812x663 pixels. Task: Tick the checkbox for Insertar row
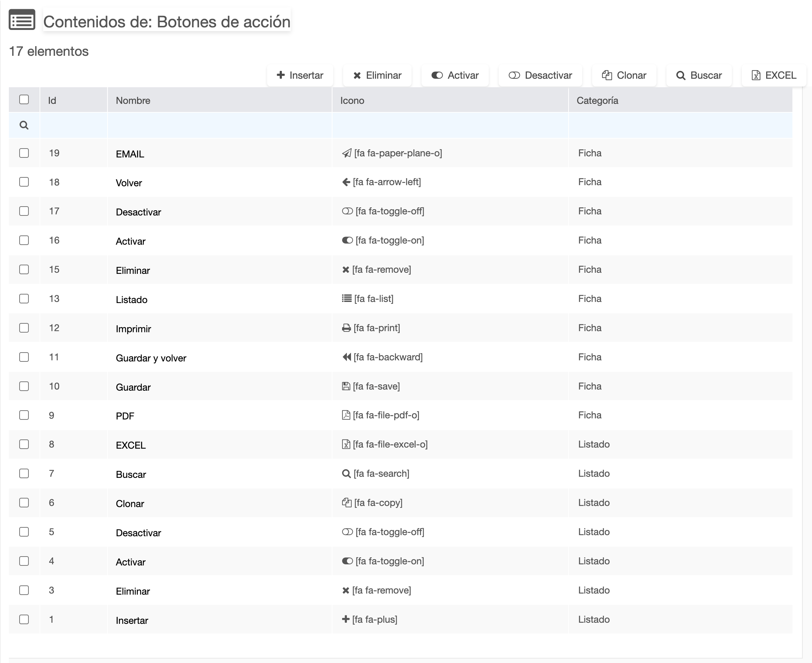pyautogui.click(x=24, y=619)
